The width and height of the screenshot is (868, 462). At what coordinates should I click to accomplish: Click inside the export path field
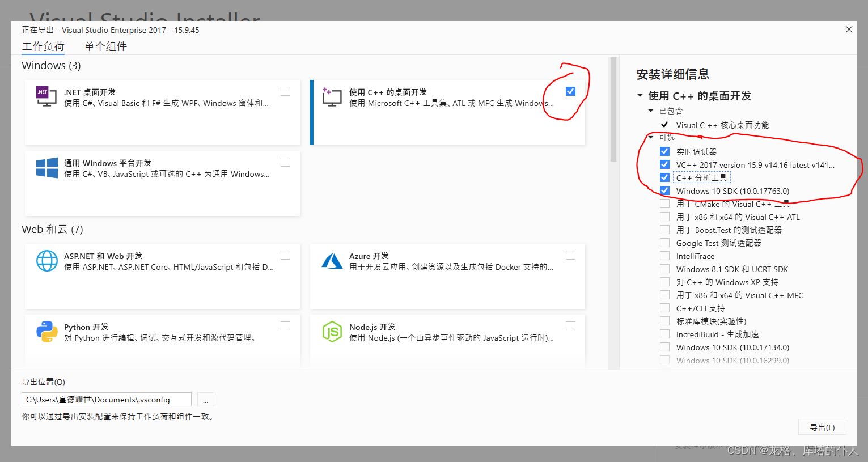(x=106, y=399)
